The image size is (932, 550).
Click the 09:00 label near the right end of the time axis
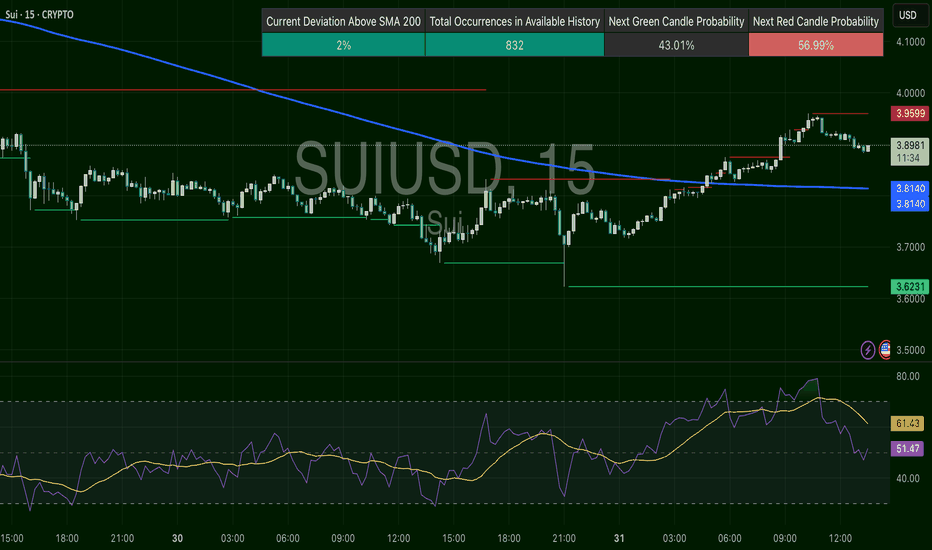[785, 538]
